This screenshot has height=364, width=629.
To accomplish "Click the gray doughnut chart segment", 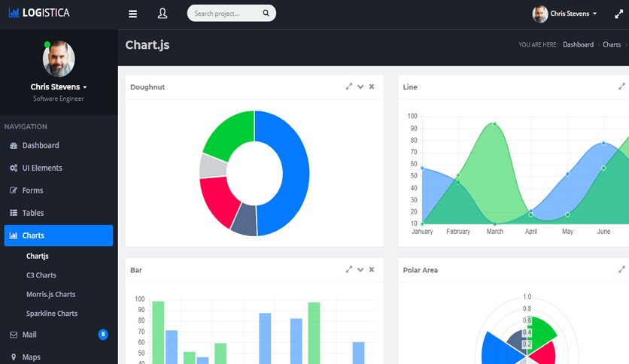I will click(x=213, y=166).
